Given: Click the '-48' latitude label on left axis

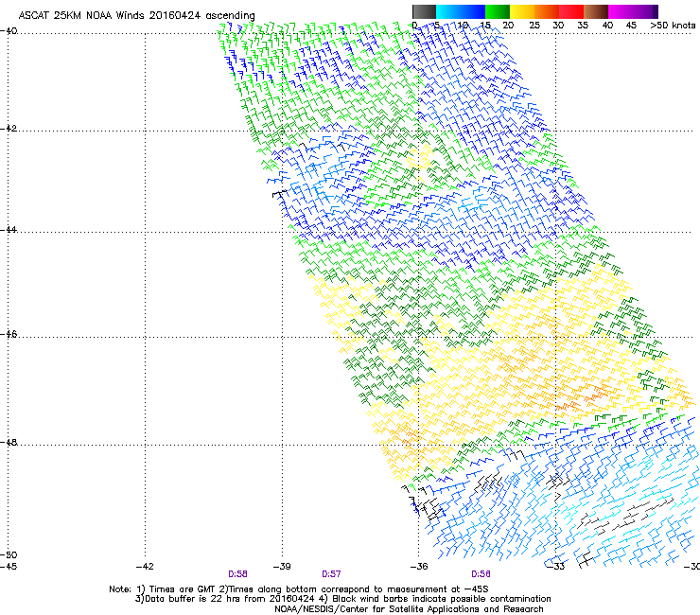Looking at the screenshot, I should coord(9,442).
